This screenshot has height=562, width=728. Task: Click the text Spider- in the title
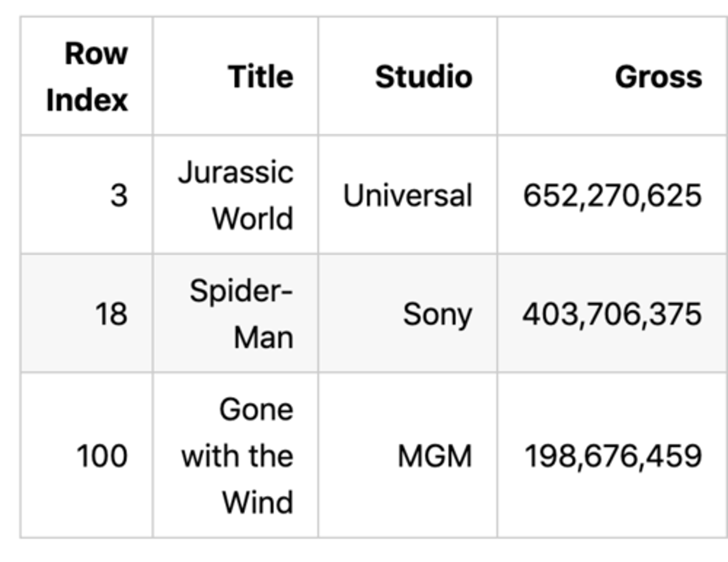point(241,291)
